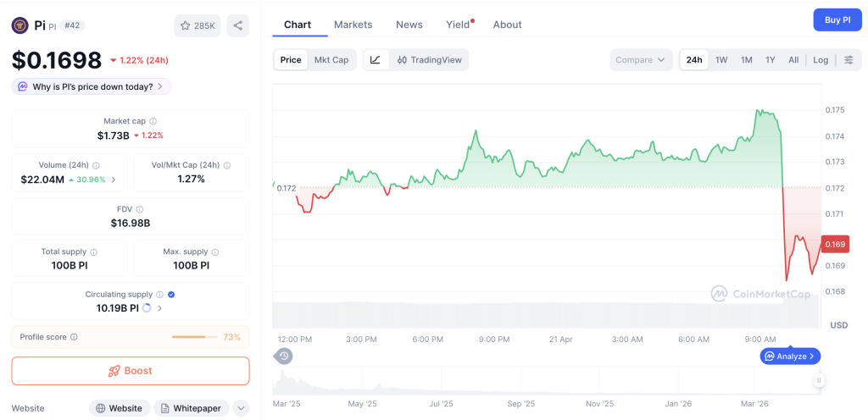Expand more website links chevron
868x420 pixels.
click(241, 408)
